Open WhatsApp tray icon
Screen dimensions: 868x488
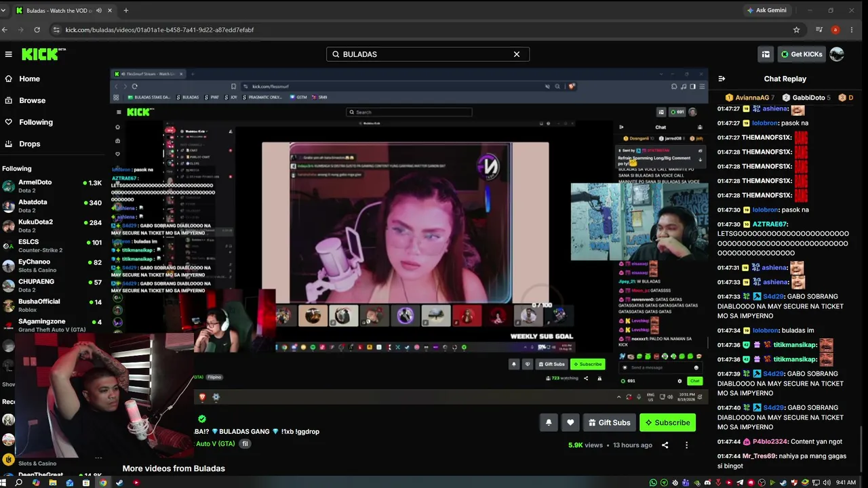(653, 483)
